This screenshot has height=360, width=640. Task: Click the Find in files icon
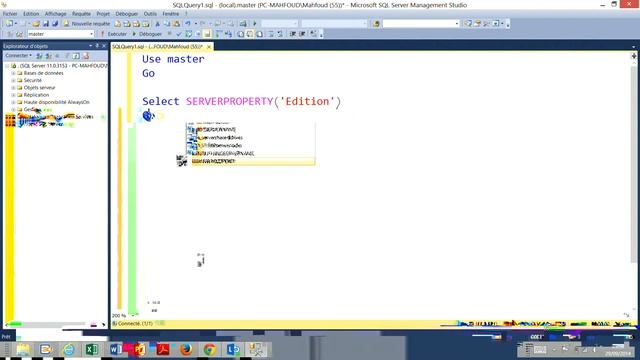(x=376, y=24)
